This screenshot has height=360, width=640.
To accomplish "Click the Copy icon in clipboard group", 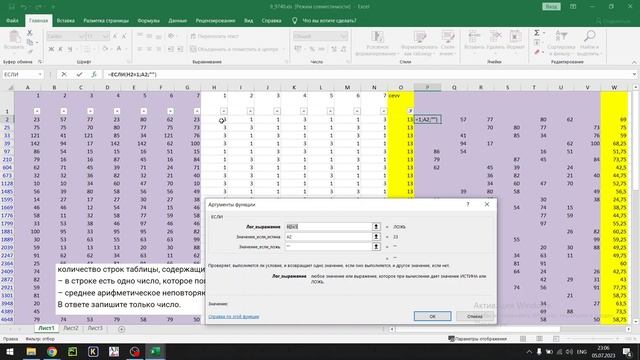I will coord(29,42).
